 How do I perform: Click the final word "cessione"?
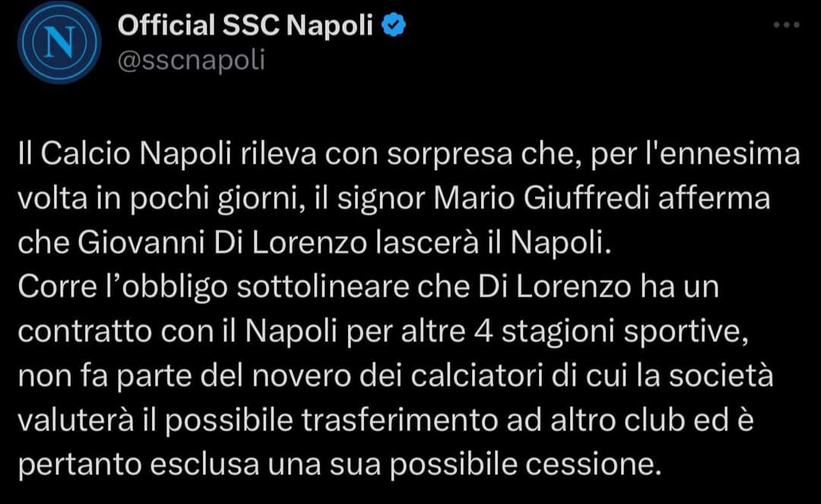pos(589,464)
